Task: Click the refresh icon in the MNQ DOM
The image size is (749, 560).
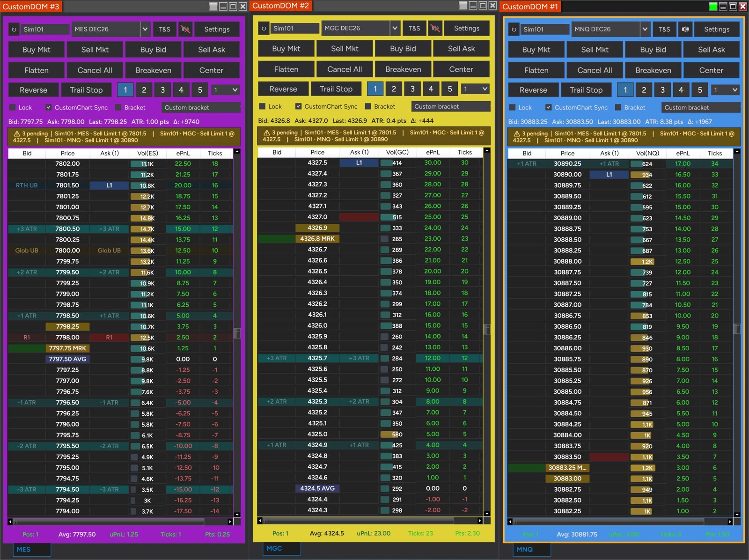Action: (514, 29)
